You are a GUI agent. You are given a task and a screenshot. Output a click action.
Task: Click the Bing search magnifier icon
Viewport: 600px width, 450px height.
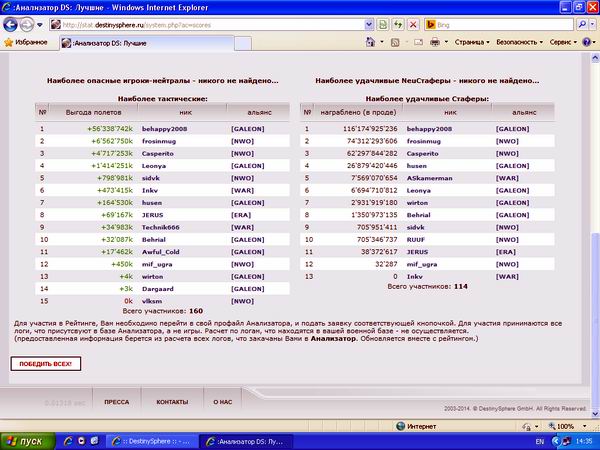point(584,25)
